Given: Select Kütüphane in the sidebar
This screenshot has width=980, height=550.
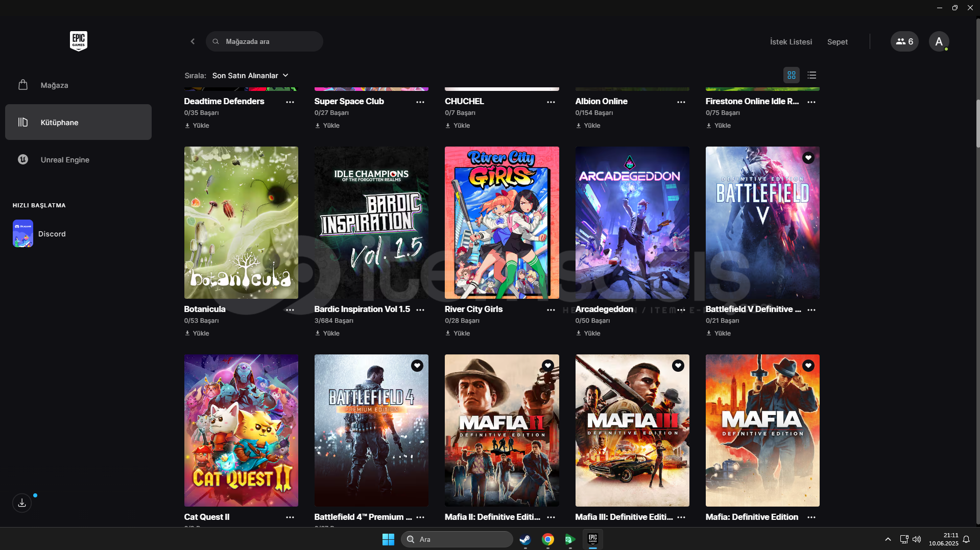Looking at the screenshot, I should 78,122.
